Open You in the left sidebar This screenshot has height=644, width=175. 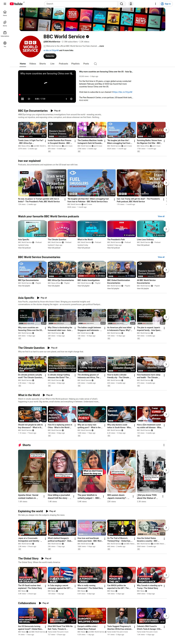tap(5, 44)
